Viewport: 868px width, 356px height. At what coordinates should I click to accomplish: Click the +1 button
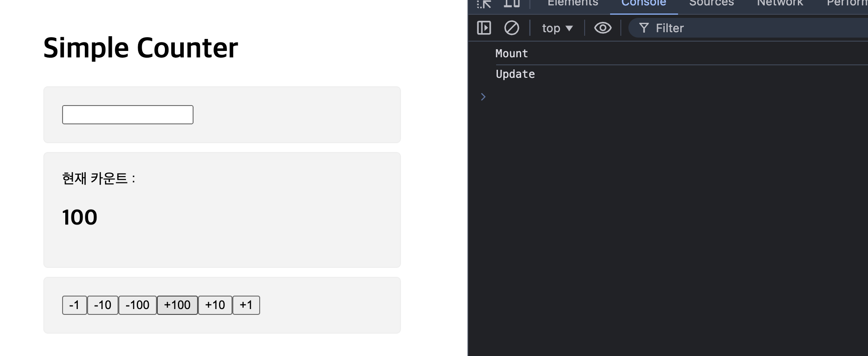pyautogui.click(x=246, y=305)
